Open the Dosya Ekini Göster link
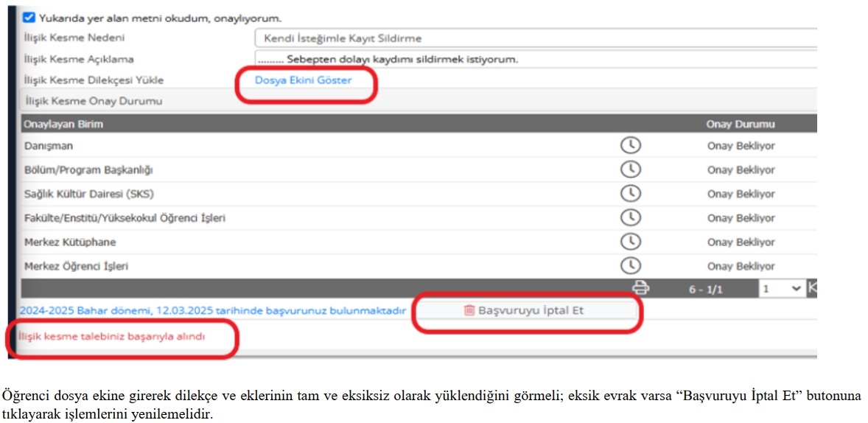Image resolution: width=868 pixels, height=423 pixels. coord(303,80)
